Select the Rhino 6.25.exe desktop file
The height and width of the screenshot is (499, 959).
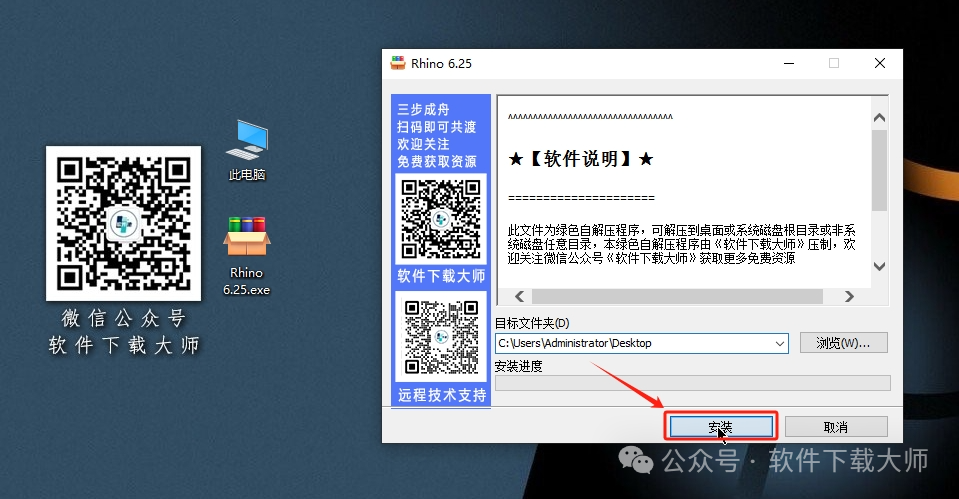(x=246, y=256)
